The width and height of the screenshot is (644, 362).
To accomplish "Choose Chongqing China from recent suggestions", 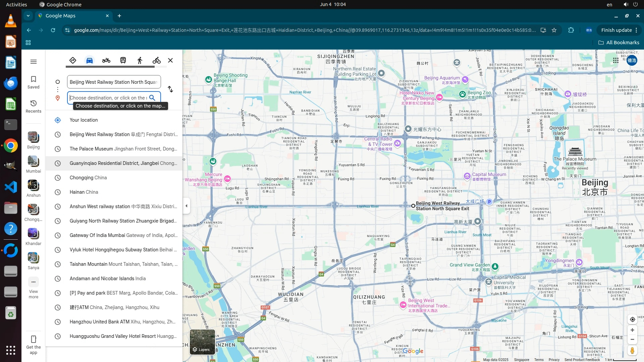I will 88,178.
